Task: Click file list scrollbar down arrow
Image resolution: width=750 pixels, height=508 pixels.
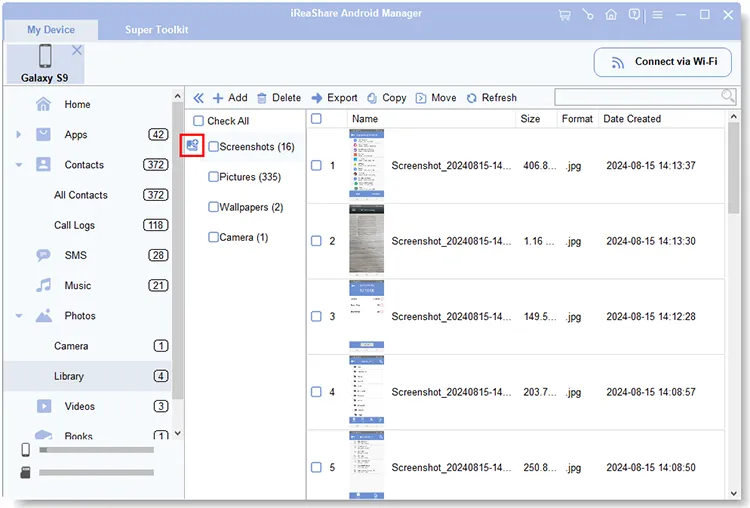Action: (x=734, y=493)
